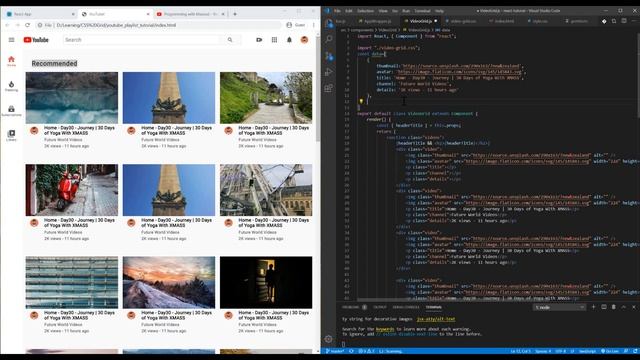The height and width of the screenshot is (360, 640).
Task: Click the lightbulb quick fix icon
Action: click(361, 101)
